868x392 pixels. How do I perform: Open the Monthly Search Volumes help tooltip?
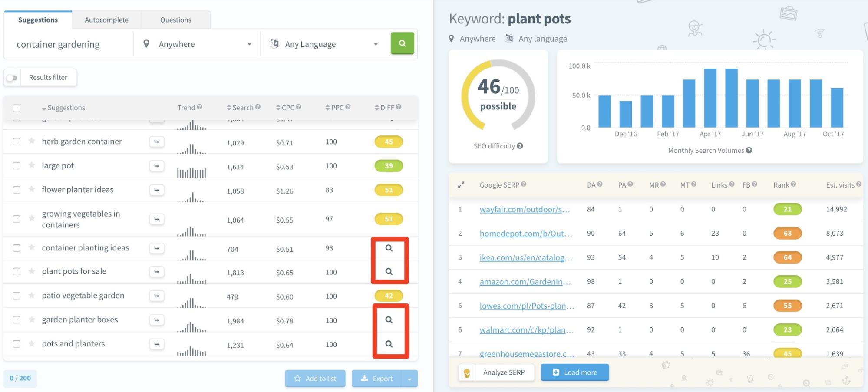pos(749,150)
